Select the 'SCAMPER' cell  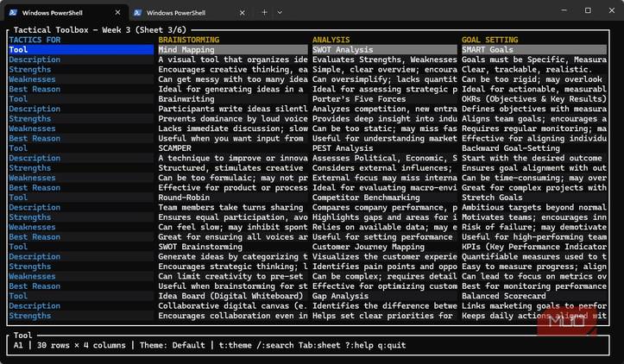coord(233,148)
